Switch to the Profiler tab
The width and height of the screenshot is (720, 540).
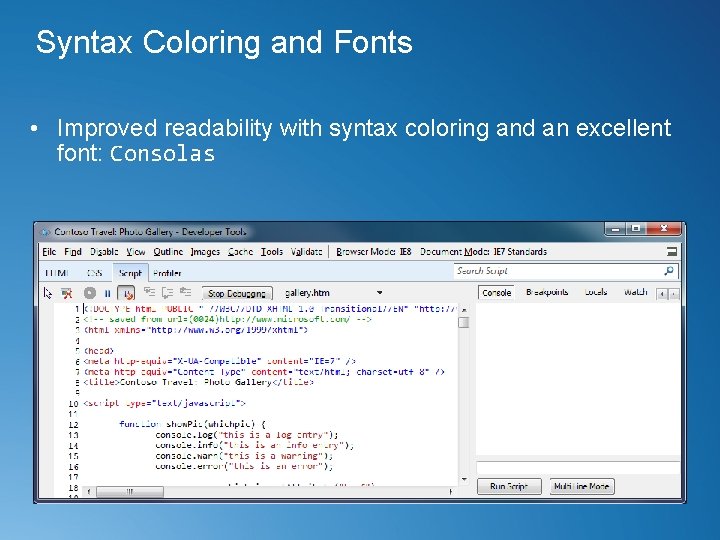(167, 273)
